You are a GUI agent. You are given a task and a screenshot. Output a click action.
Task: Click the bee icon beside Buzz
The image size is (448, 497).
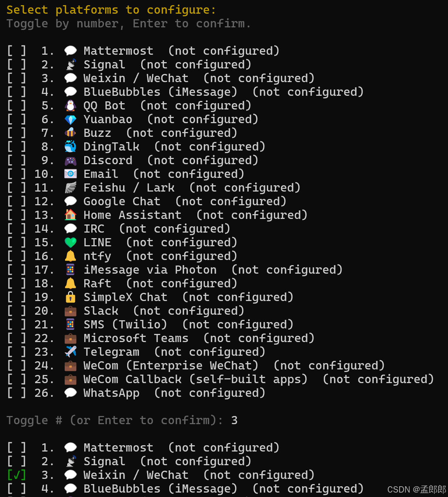70,133
